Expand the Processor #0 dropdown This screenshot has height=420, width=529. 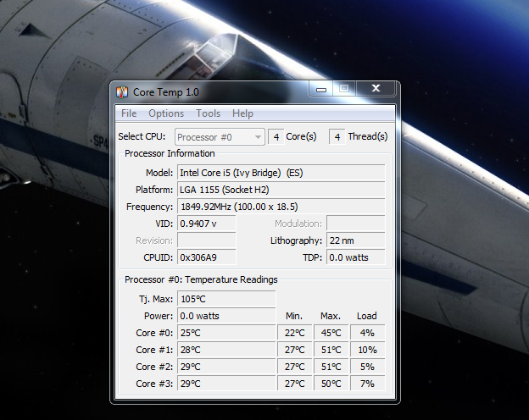coord(220,137)
